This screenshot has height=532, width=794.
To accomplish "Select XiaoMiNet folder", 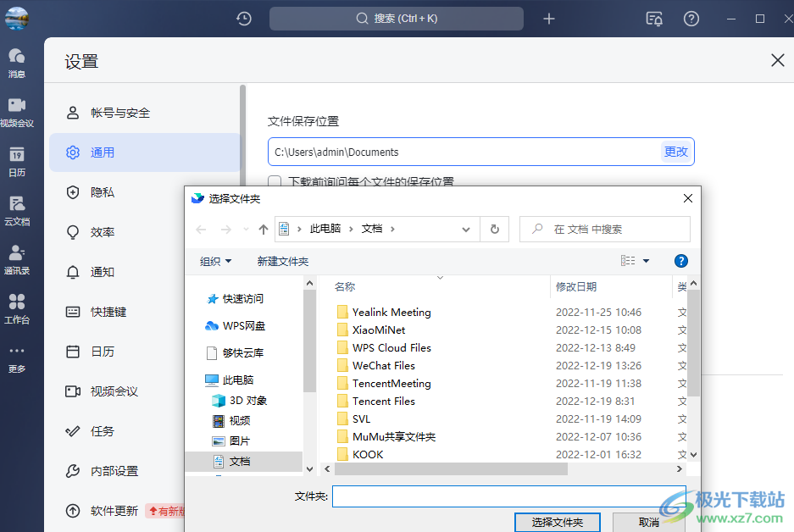I will (x=372, y=330).
